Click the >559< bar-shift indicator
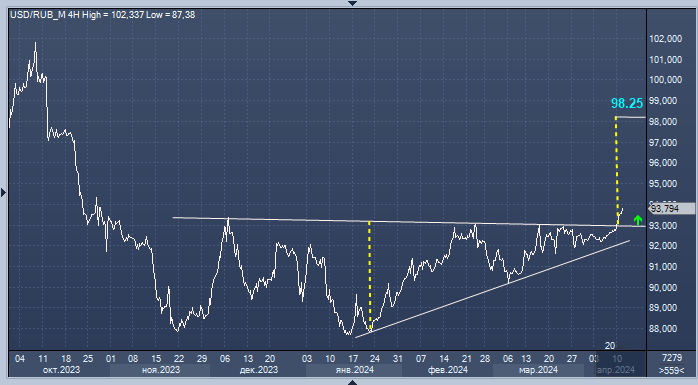 pyautogui.click(x=672, y=370)
